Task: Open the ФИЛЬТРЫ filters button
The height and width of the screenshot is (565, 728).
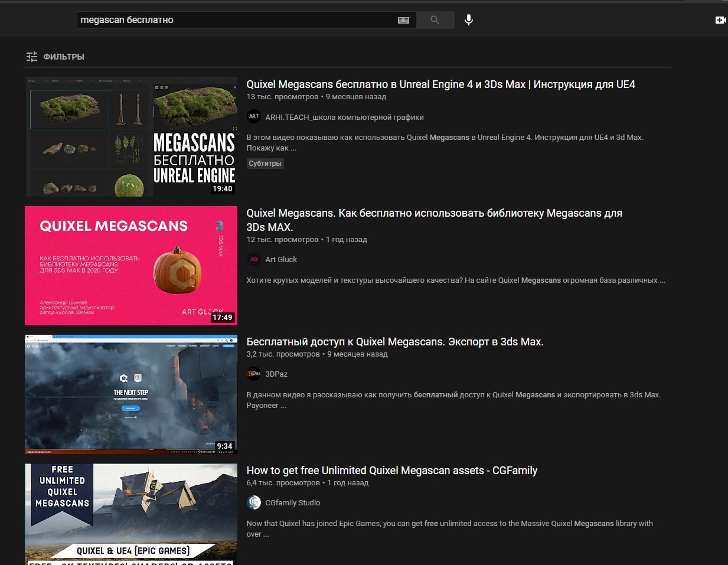Action: click(x=56, y=57)
